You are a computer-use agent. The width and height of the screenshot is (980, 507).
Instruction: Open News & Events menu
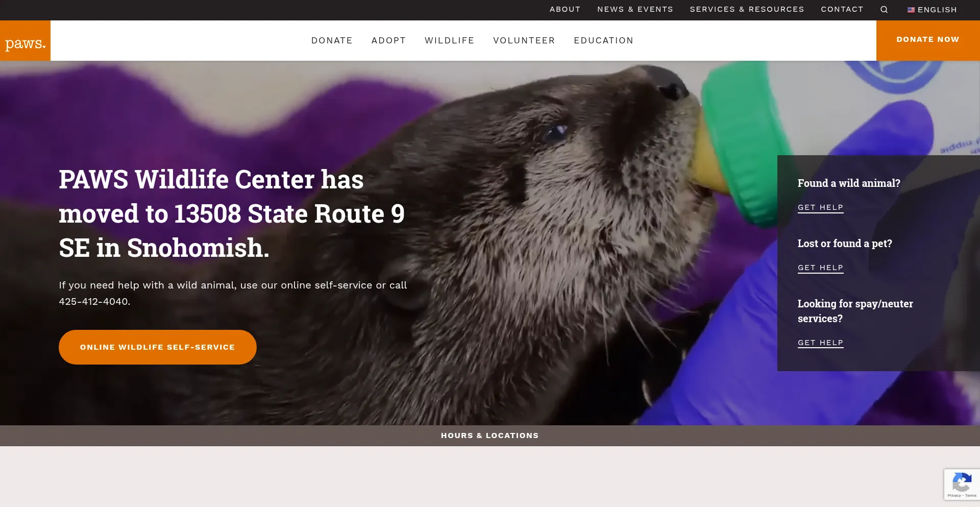[x=635, y=9]
